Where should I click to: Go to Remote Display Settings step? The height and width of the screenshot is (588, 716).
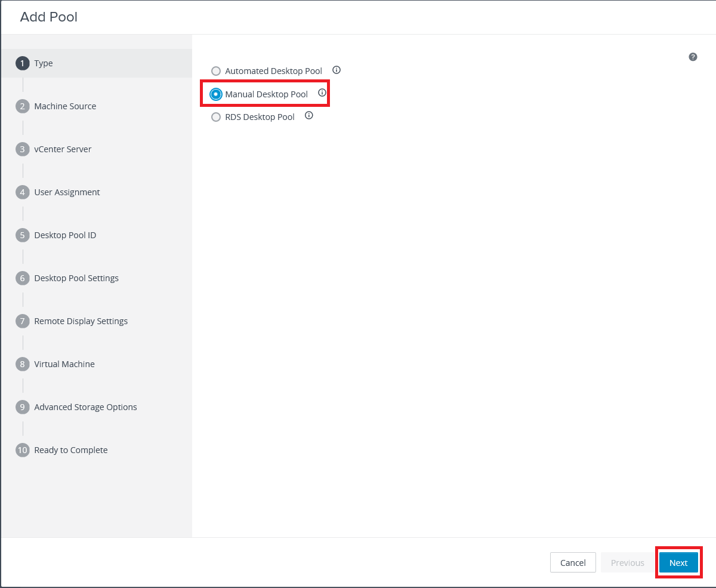tap(81, 321)
